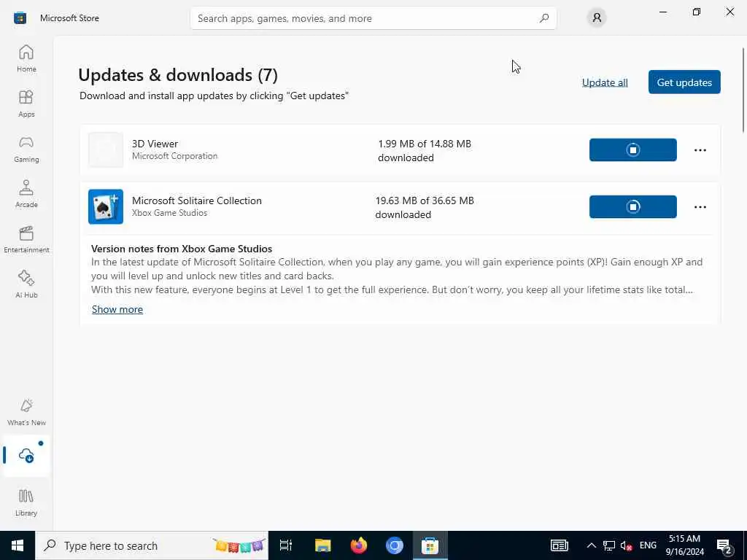Open the clock showing 5:15 AM
This screenshot has width=747, height=560.
tap(684, 545)
